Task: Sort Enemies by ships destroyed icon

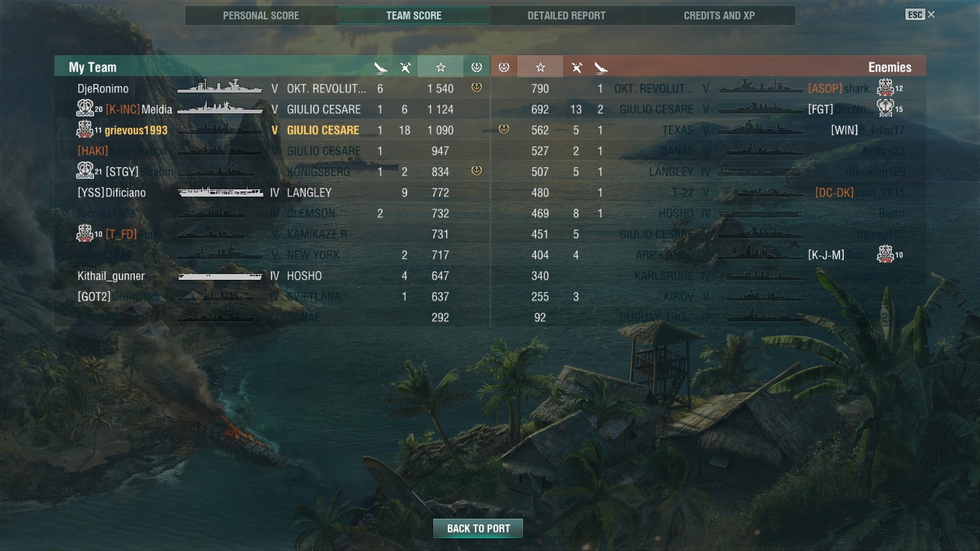Action: (x=600, y=67)
